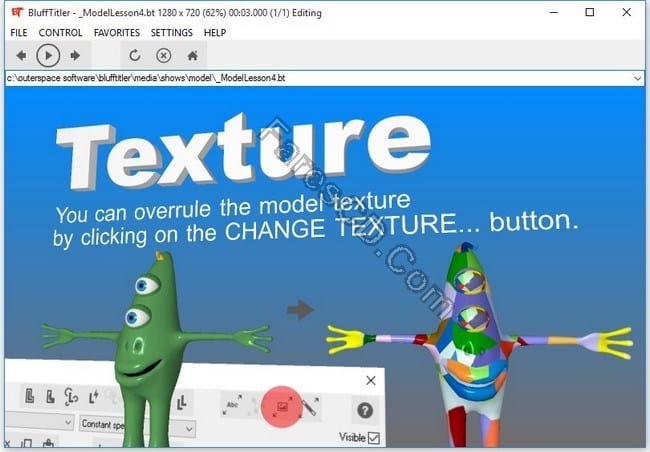Go to the next show with forward arrow
The image size is (650, 452).
tap(75, 55)
